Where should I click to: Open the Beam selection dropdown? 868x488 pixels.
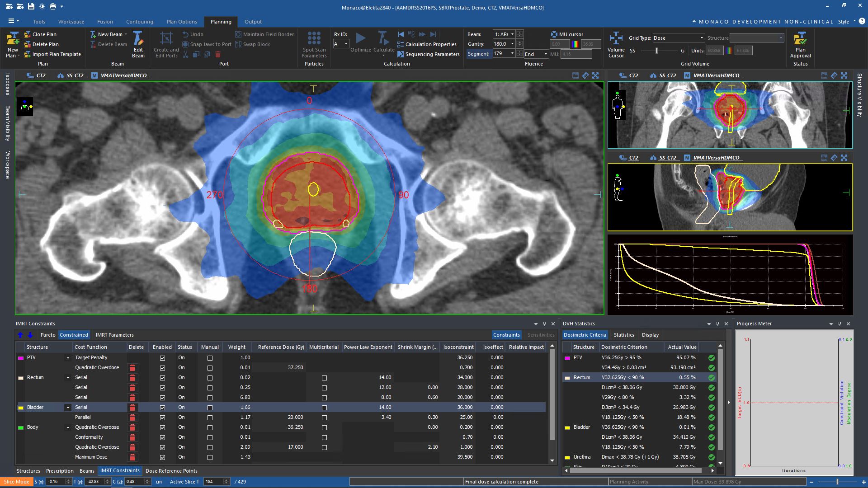tap(512, 34)
